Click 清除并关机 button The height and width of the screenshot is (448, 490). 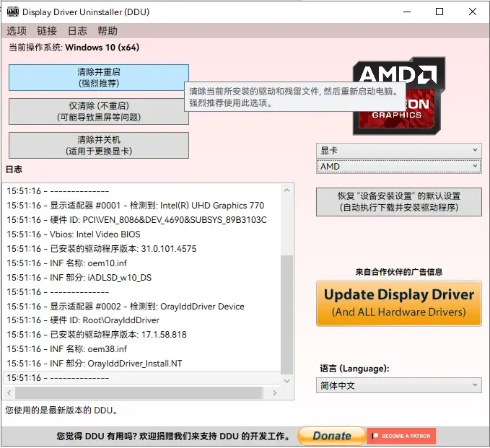point(99,145)
